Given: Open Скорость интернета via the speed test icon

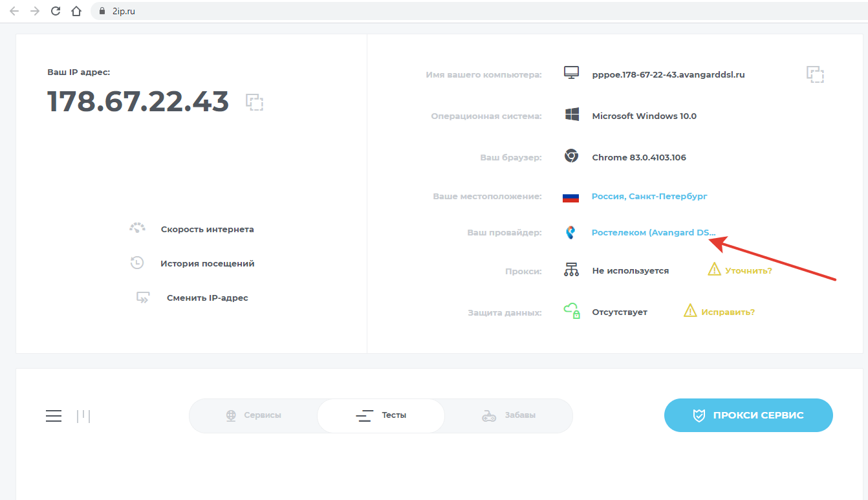Looking at the screenshot, I should [137, 228].
